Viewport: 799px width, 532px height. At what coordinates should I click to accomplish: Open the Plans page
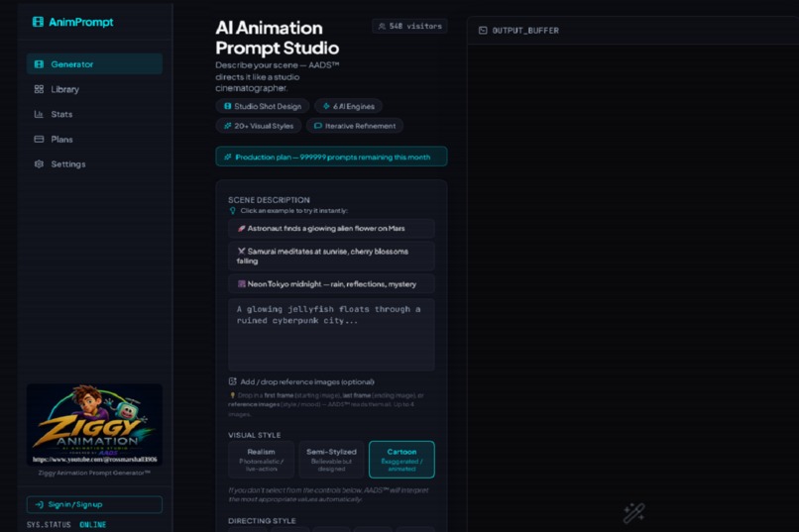[x=94, y=139]
